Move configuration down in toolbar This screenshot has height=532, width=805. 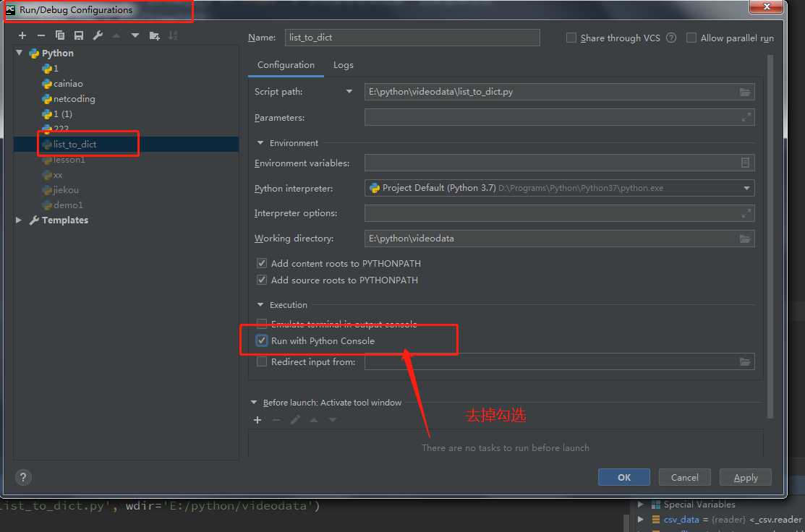point(135,35)
